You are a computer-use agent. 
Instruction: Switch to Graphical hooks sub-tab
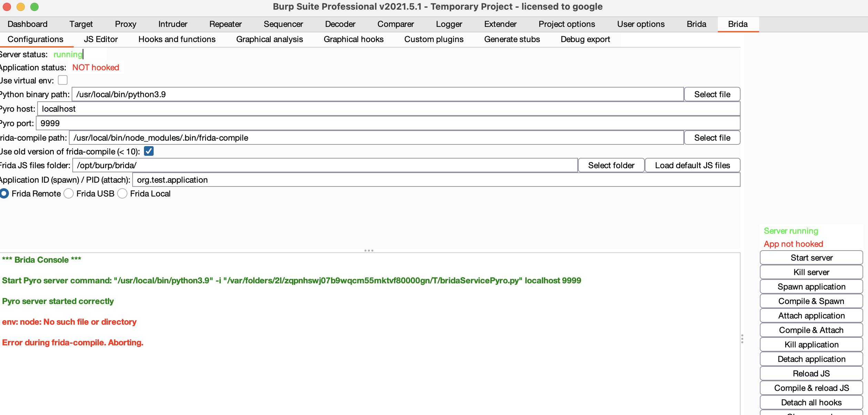(353, 39)
